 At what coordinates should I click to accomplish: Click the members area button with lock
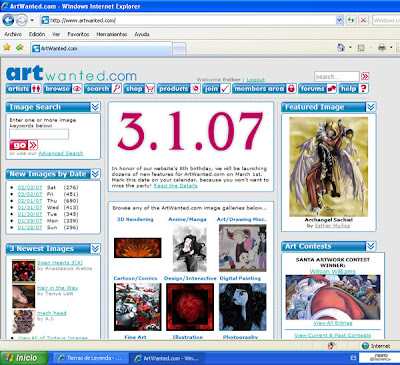(x=264, y=89)
